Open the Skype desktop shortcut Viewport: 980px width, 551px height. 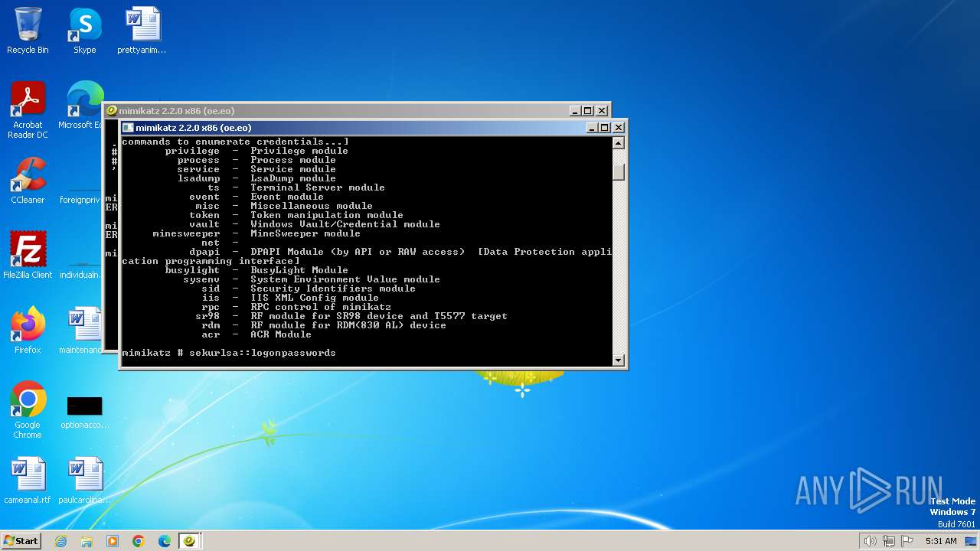pos(84,31)
